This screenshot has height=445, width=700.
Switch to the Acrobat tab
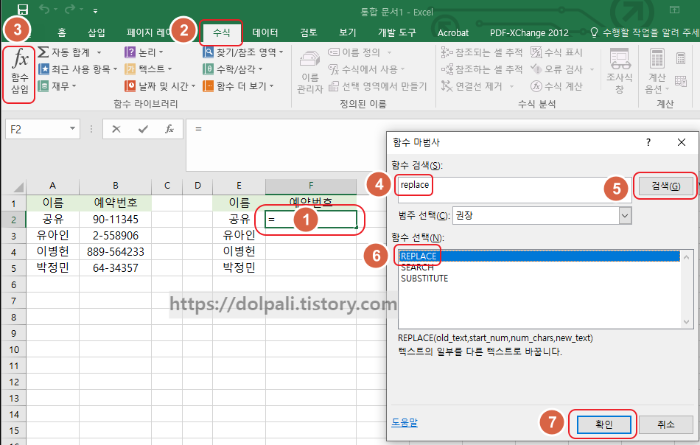[453, 33]
